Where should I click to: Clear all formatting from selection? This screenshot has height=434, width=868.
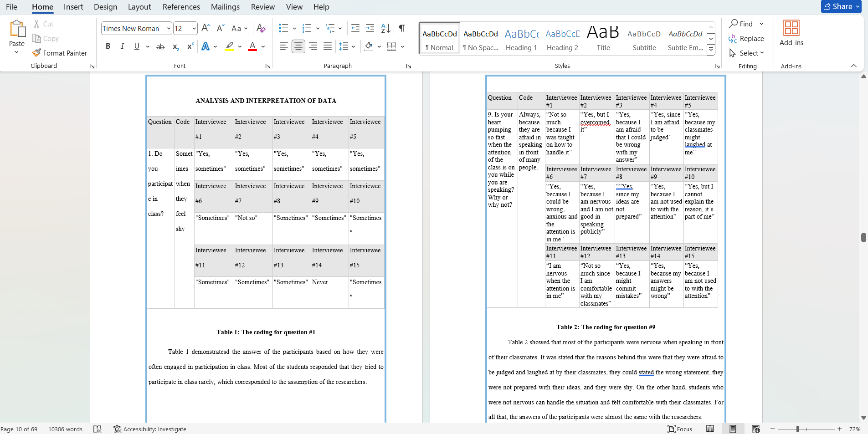[x=261, y=28]
